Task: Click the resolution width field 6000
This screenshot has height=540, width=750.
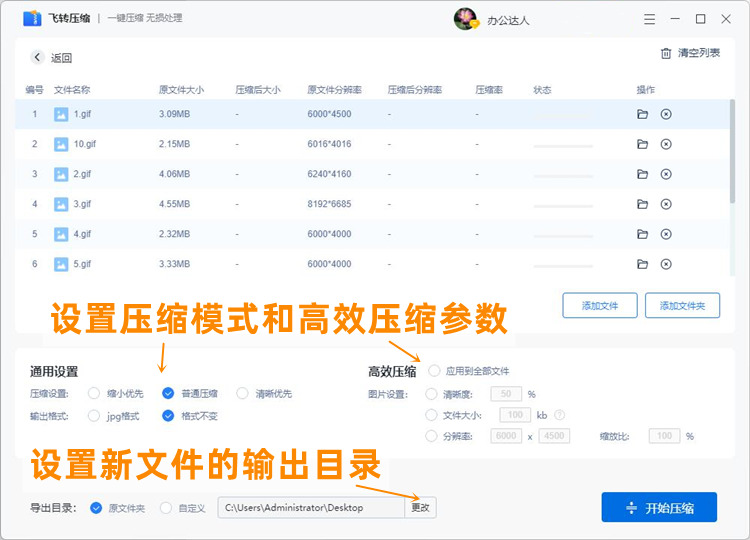Action: pos(506,436)
